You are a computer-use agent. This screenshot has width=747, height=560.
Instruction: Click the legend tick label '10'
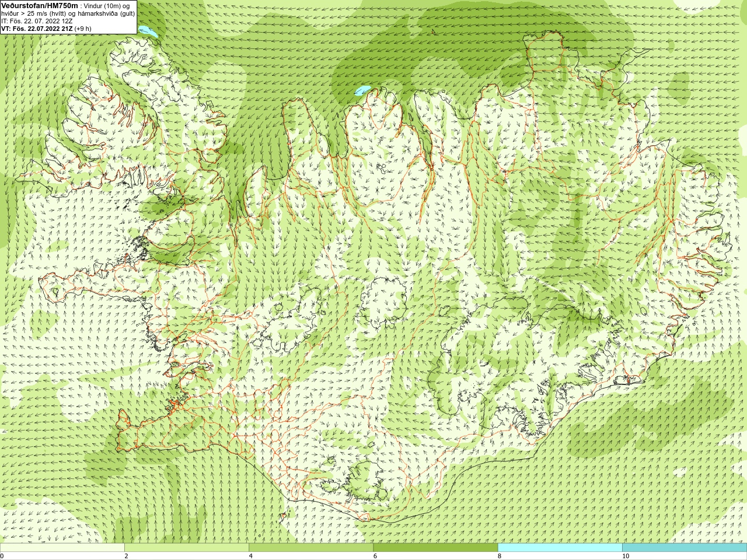click(625, 556)
